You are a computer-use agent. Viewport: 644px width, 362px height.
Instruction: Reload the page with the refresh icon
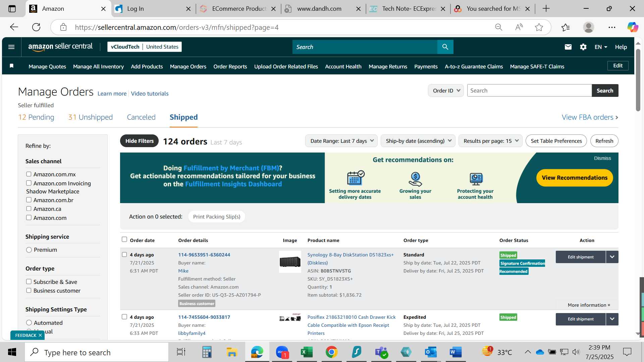(x=36, y=27)
